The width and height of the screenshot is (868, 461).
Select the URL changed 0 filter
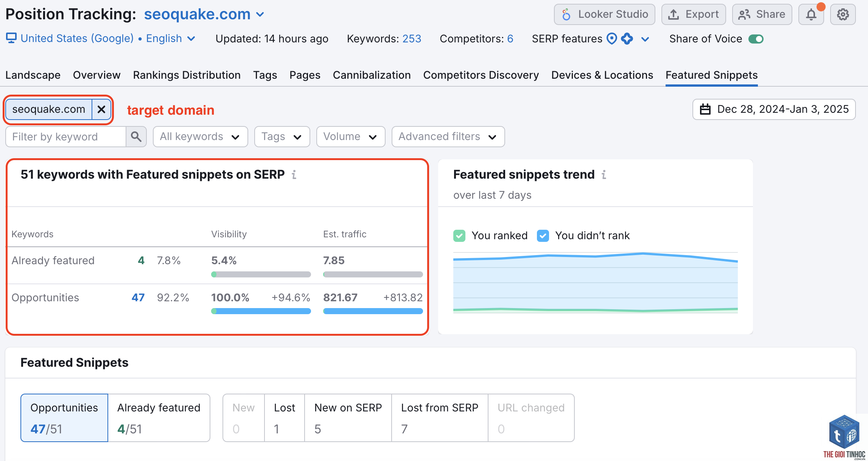[x=531, y=418]
